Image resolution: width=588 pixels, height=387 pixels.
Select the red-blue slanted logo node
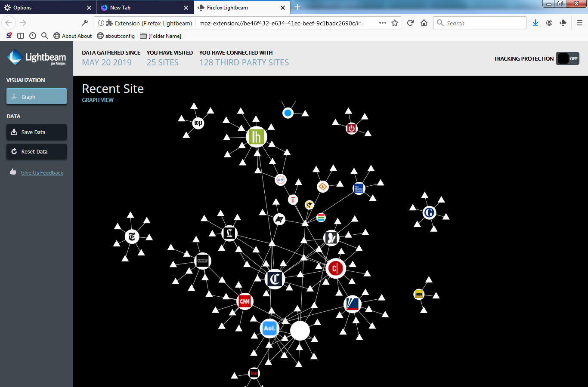(x=353, y=304)
